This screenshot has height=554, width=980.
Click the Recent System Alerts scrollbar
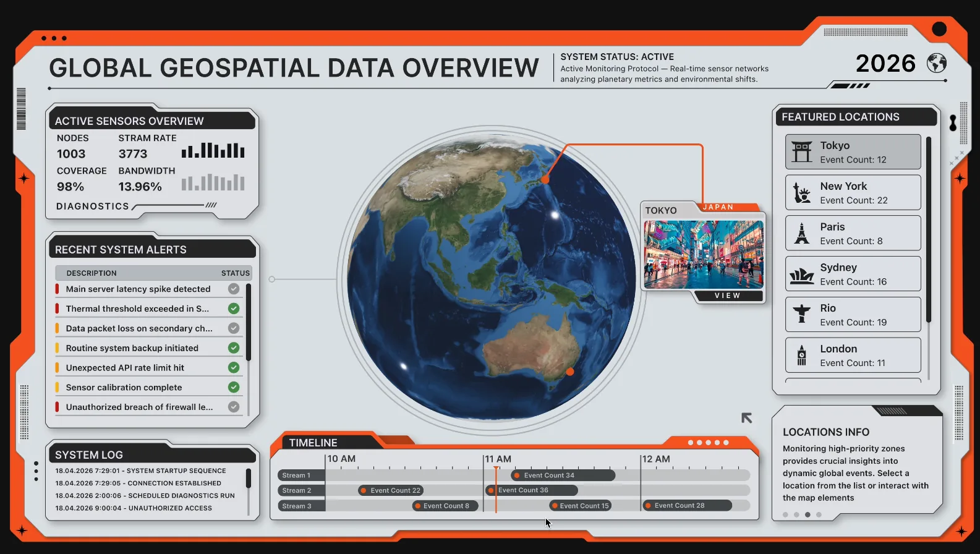249,322
